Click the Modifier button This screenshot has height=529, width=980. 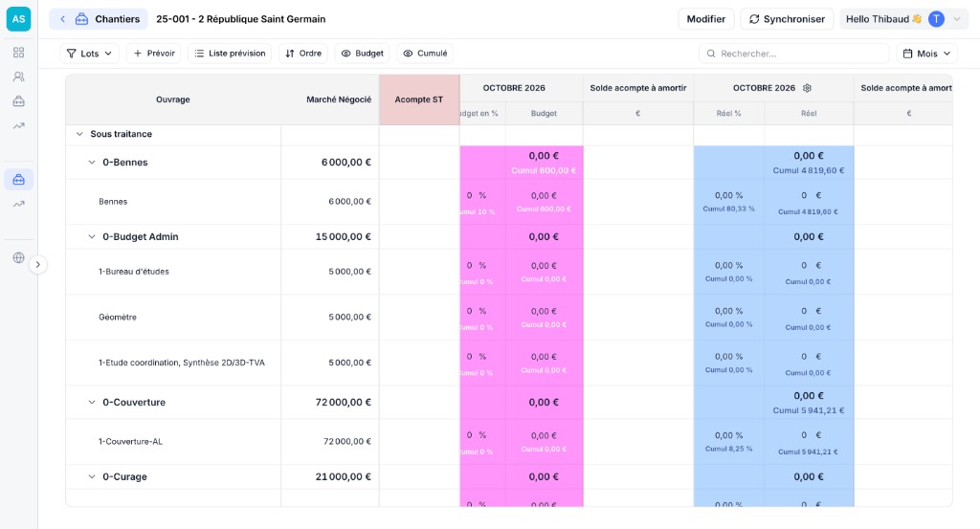tap(706, 19)
